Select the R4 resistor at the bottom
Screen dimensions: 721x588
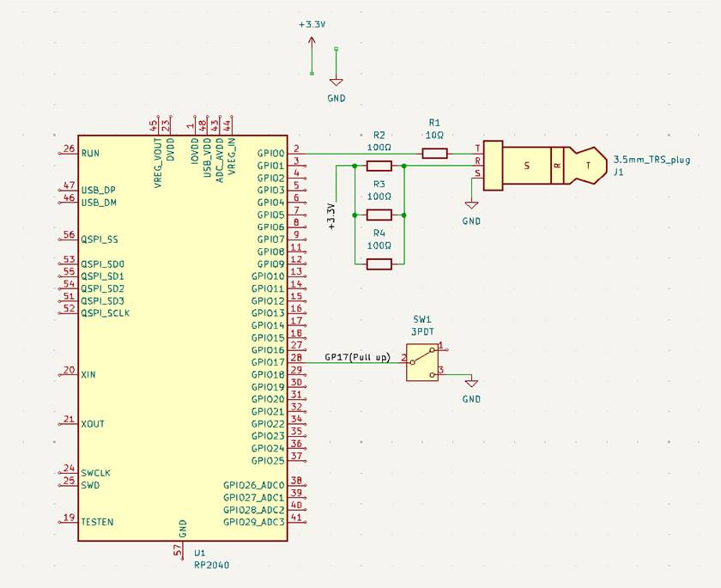379,264
